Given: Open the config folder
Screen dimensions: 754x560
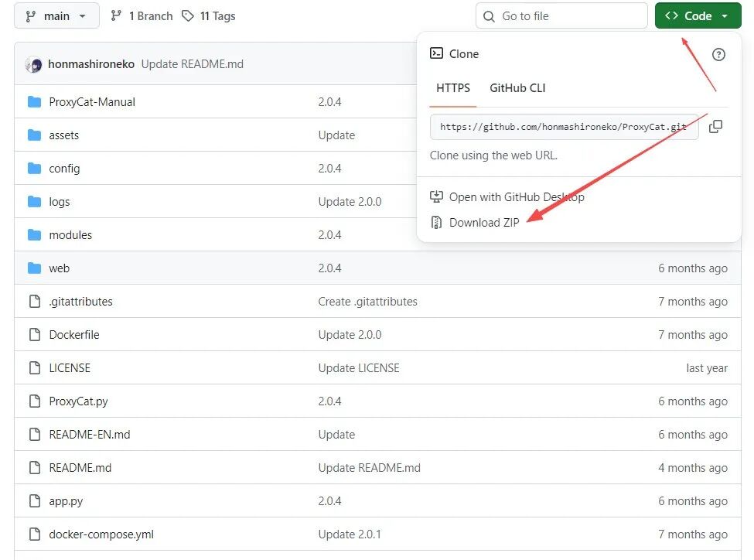Looking at the screenshot, I should pyautogui.click(x=64, y=169).
